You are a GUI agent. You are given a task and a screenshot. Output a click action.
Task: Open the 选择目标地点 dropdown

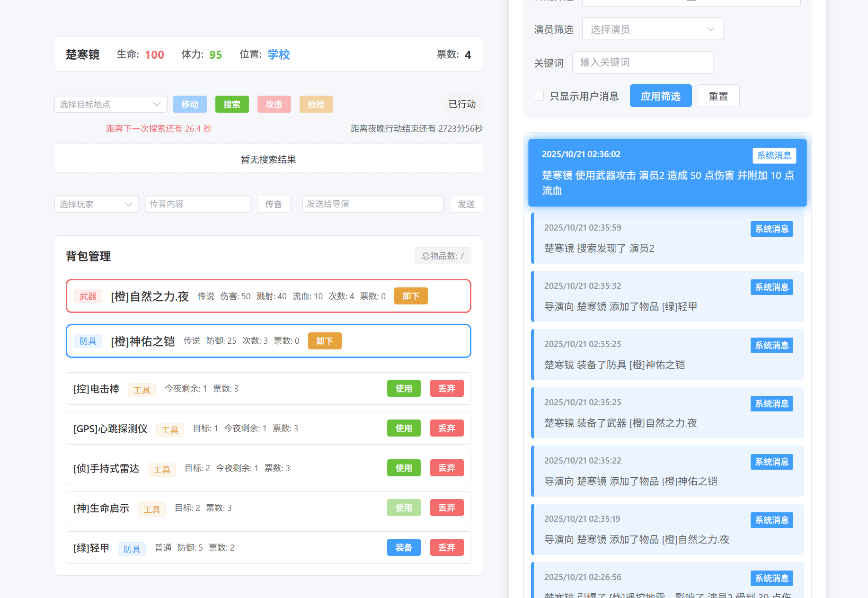110,104
